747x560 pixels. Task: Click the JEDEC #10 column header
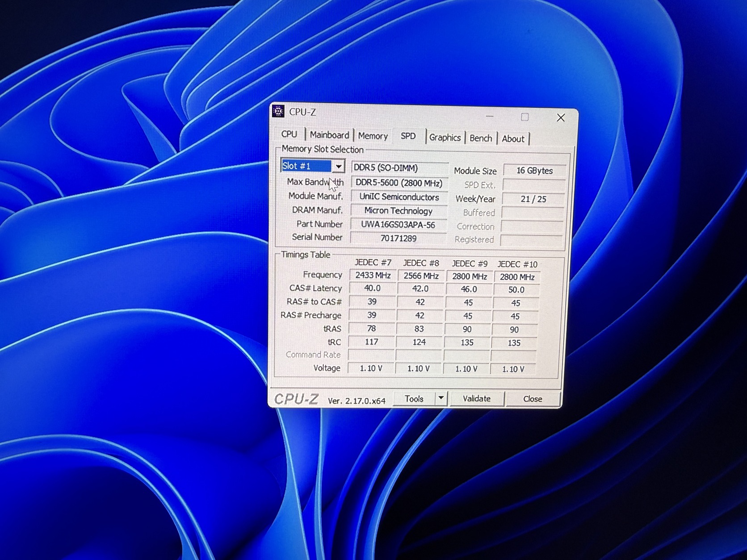pyautogui.click(x=517, y=264)
